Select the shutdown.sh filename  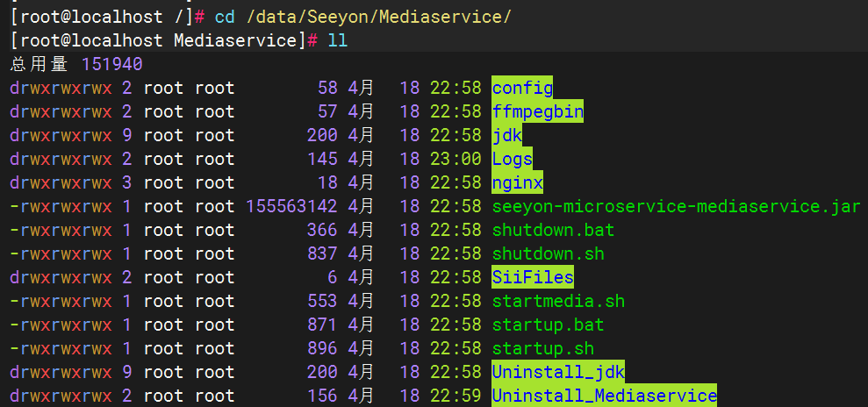pos(548,253)
